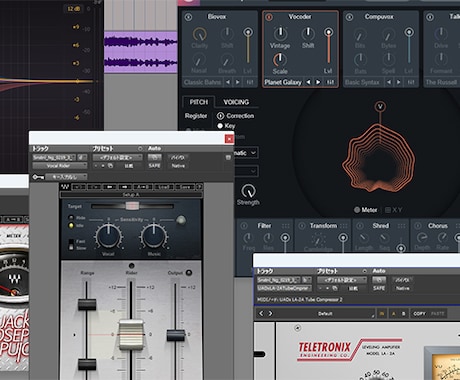
Task: Go to next Biovox preset arrow
Action: pyautogui.click(x=237, y=82)
